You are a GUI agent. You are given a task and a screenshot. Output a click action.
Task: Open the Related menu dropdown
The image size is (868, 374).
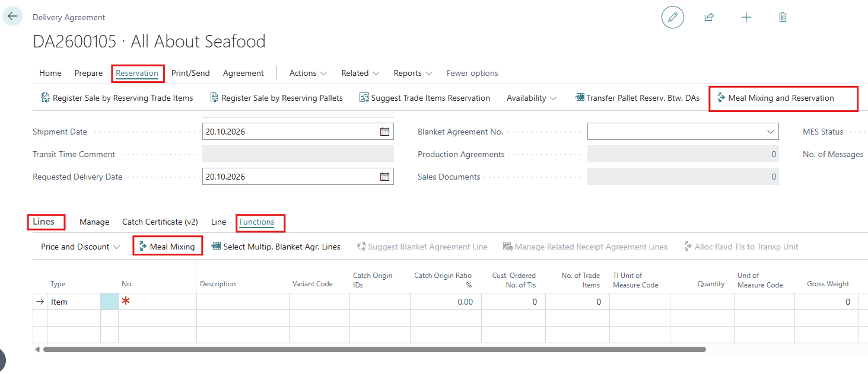pyautogui.click(x=360, y=73)
